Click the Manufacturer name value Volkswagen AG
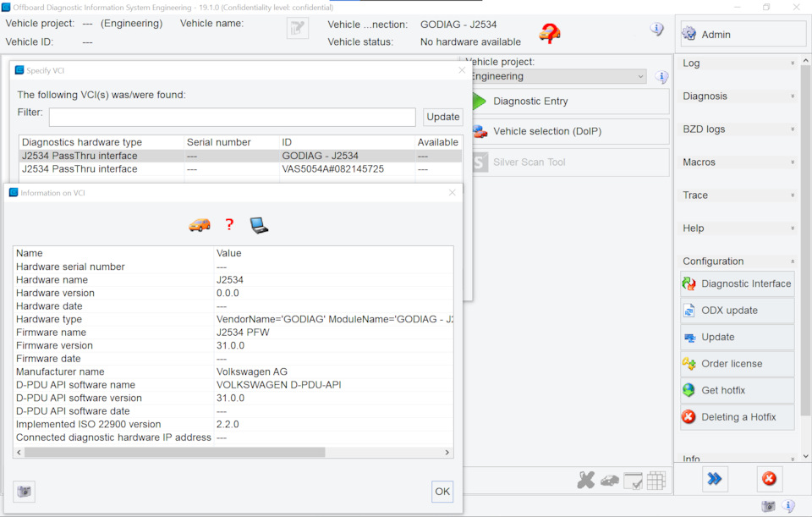 pos(252,372)
